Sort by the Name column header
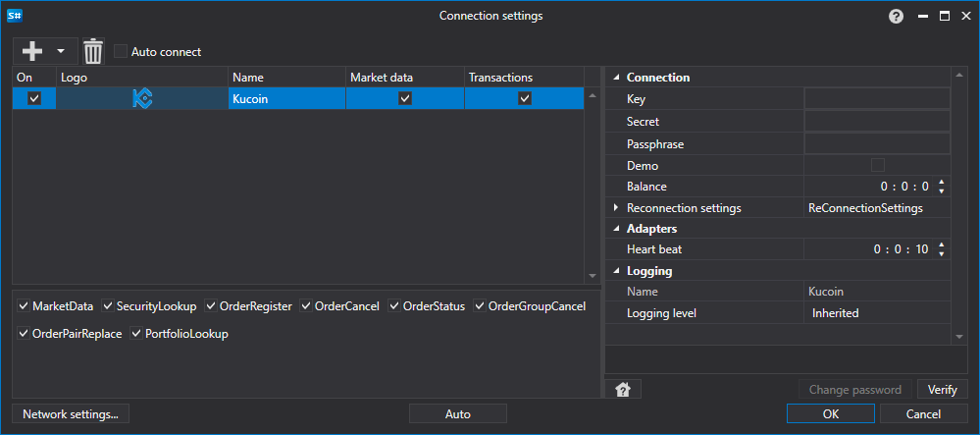 [286, 78]
